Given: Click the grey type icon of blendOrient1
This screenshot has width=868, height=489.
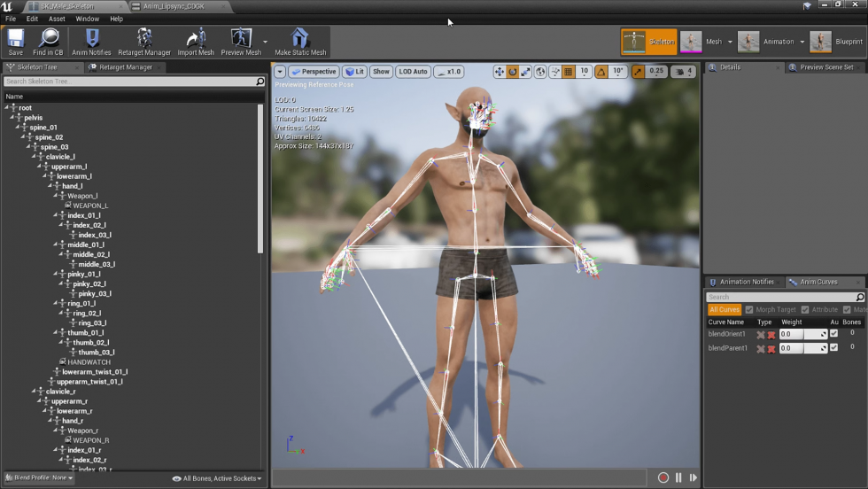Looking at the screenshot, I should (761, 335).
